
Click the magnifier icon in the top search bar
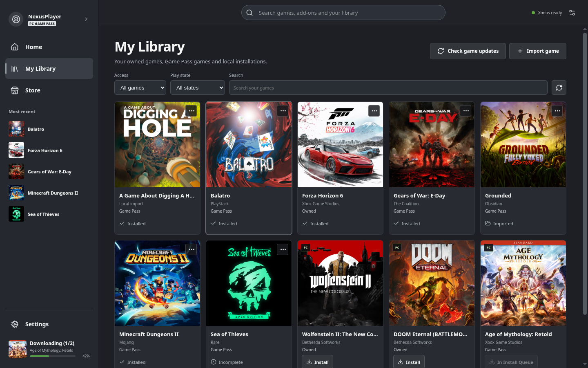point(249,13)
